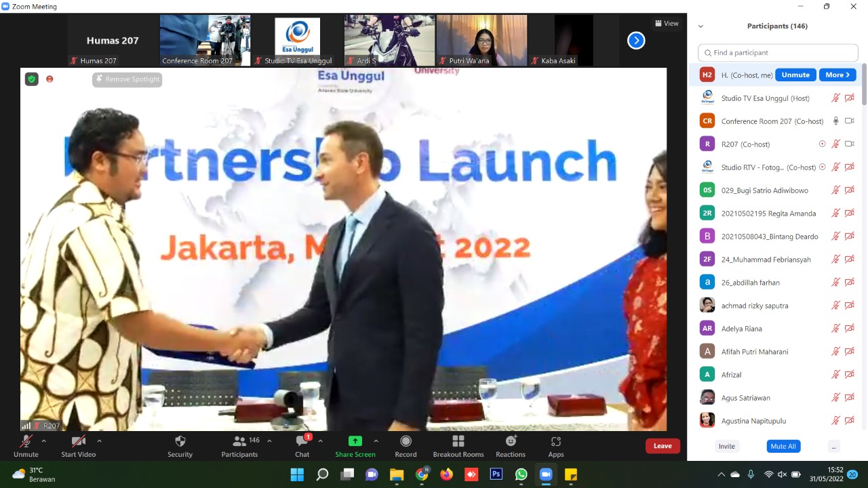Open Zoom Apps
This screenshot has height=488, width=868.
pyautogui.click(x=556, y=446)
